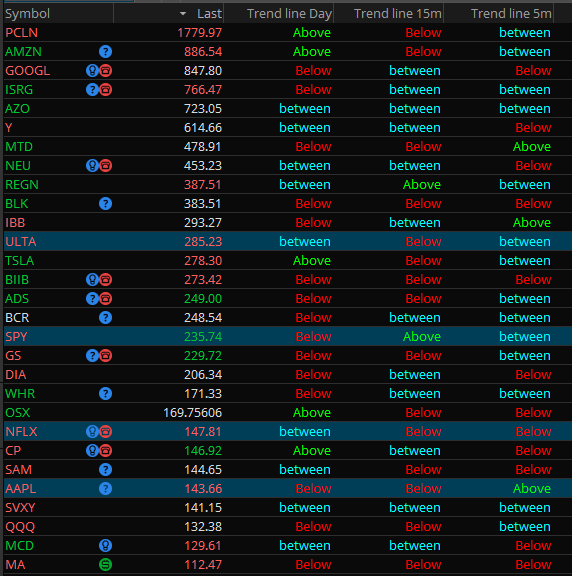Click the ULTA last price 285.23

[203, 242]
